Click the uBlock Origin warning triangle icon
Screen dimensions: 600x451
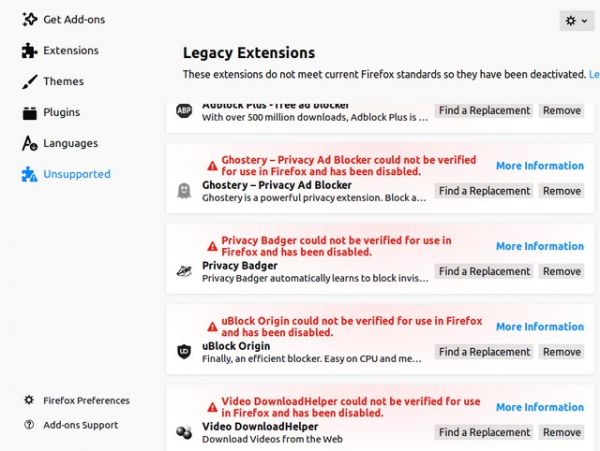click(x=211, y=326)
